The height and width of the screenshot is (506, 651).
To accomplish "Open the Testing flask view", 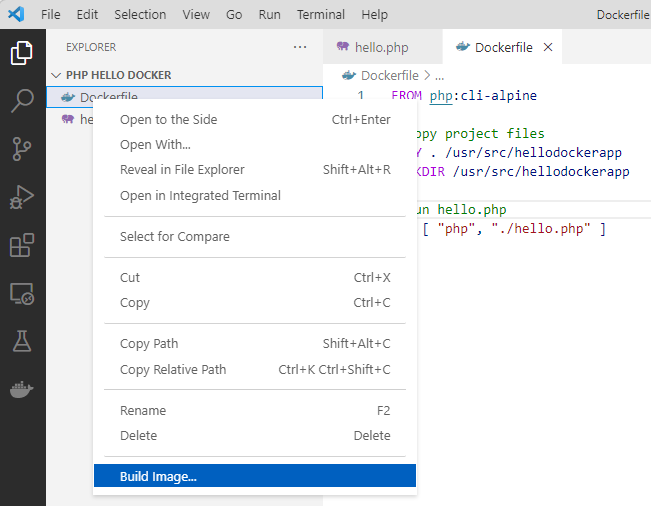I will pyautogui.click(x=22, y=341).
